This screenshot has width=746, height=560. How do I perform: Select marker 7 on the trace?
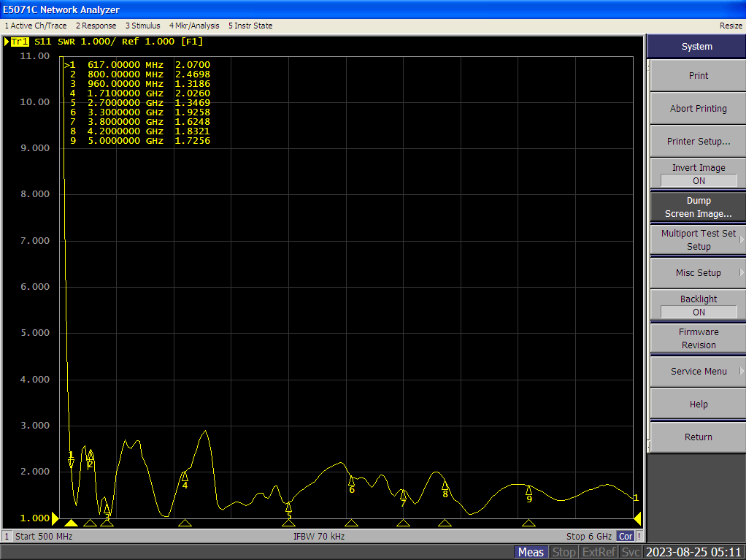(403, 495)
